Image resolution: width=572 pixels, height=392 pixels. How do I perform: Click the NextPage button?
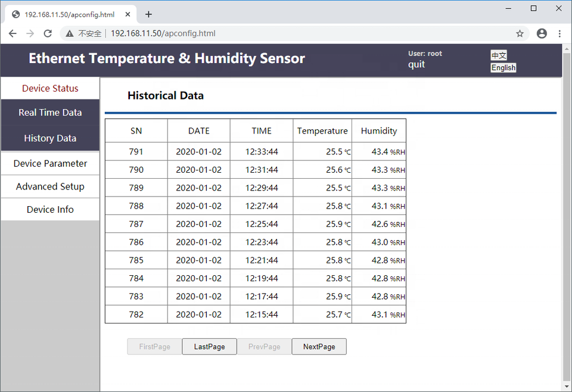[x=319, y=346]
